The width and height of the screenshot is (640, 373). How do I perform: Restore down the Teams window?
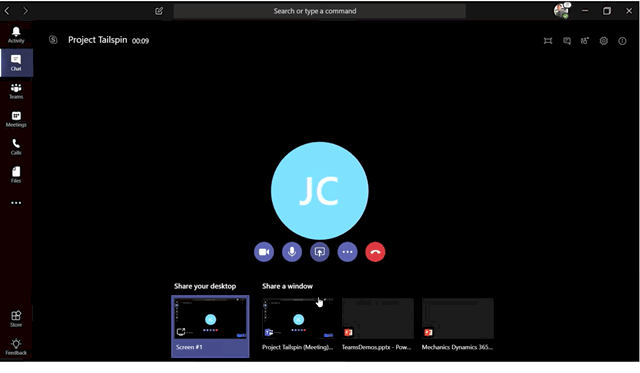(x=607, y=11)
